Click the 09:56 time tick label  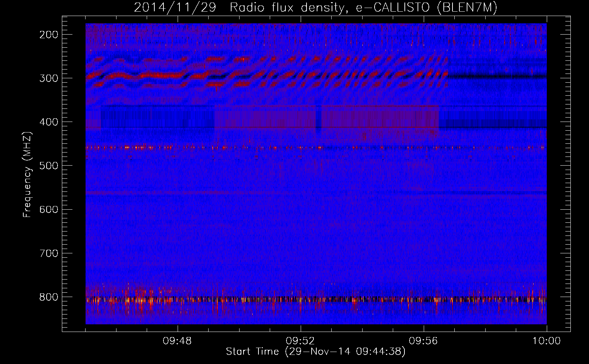424,341
